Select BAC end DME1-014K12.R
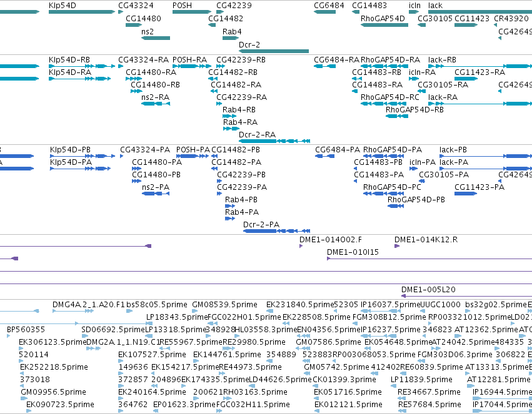 tap(426, 240)
